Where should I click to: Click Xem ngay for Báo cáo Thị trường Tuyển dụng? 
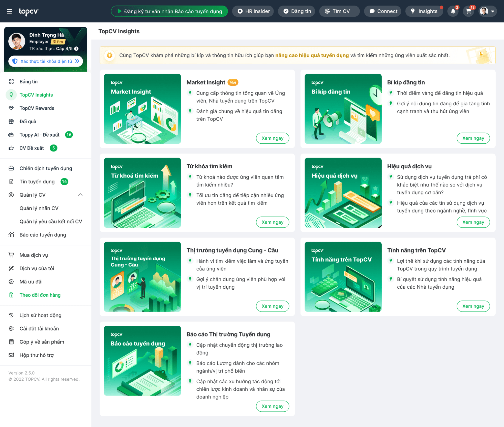pyautogui.click(x=273, y=406)
